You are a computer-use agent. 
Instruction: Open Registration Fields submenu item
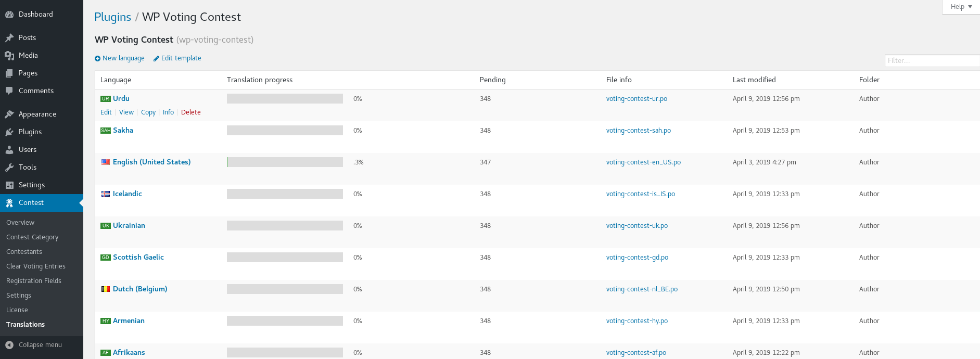(x=34, y=281)
